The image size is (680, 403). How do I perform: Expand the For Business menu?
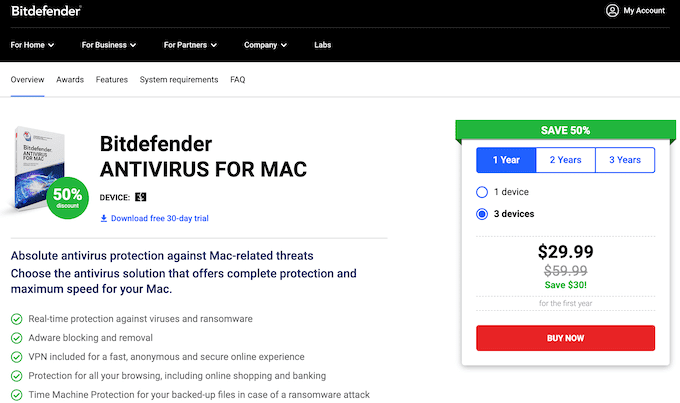[x=108, y=45]
